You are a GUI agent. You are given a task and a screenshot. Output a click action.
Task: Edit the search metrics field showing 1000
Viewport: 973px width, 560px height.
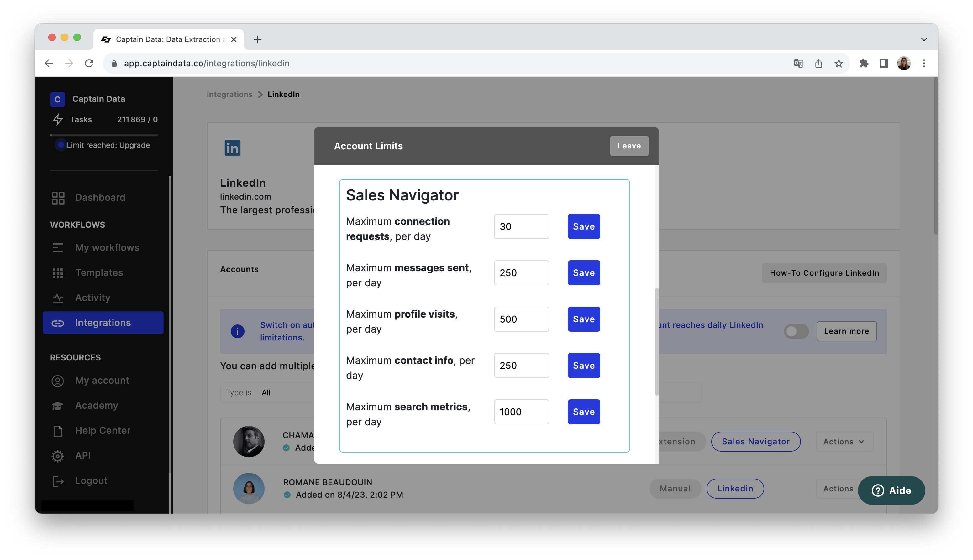[x=521, y=412]
